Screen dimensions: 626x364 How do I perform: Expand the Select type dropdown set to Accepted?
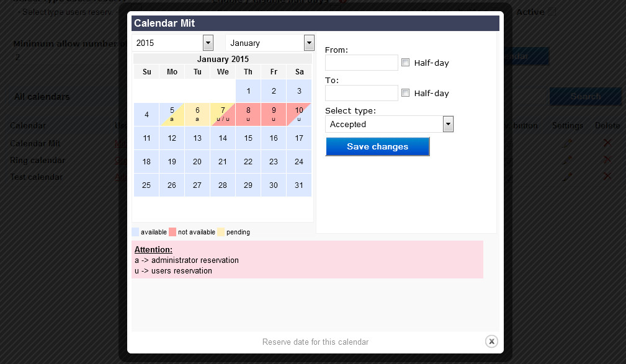pyautogui.click(x=448, y=124)
